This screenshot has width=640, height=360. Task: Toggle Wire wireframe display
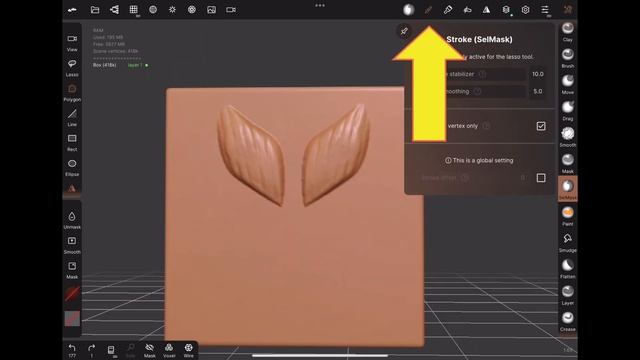coord(189,350)
